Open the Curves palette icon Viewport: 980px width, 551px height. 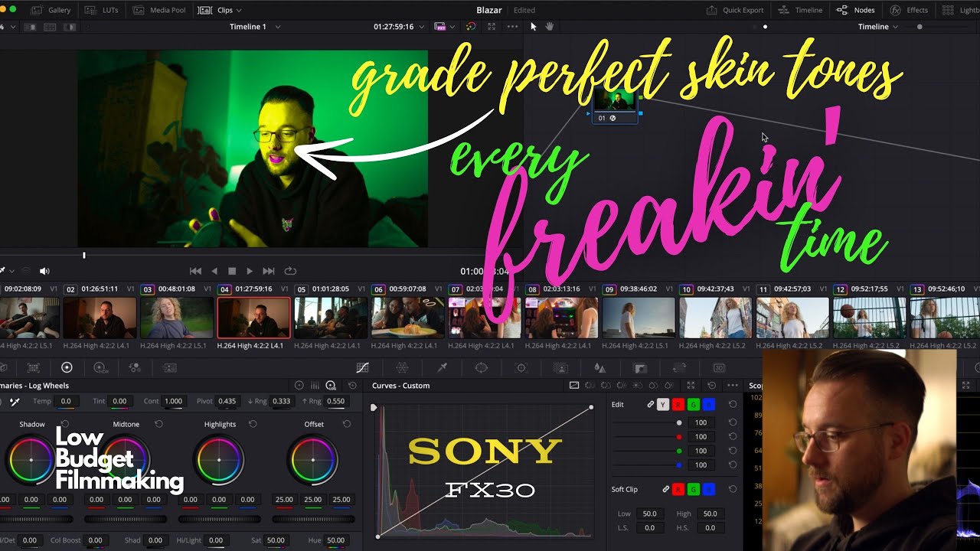click(x=363, y=368)
